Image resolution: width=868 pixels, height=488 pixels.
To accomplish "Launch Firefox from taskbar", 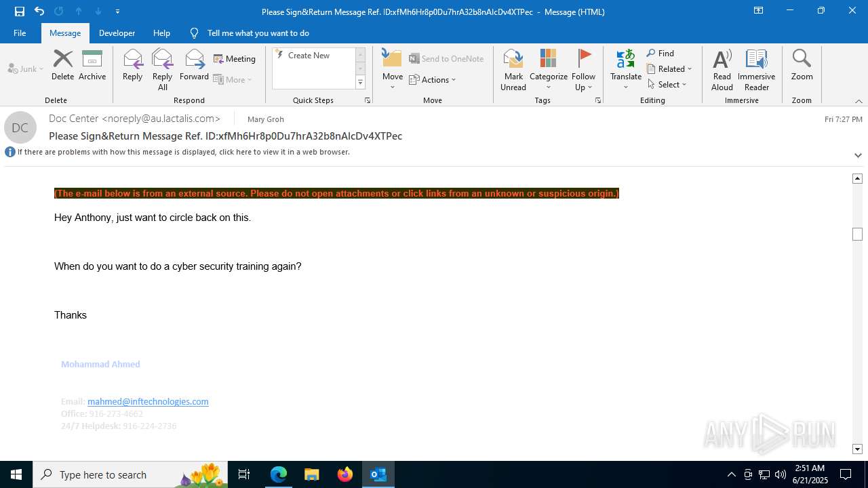I will (344, 474).
